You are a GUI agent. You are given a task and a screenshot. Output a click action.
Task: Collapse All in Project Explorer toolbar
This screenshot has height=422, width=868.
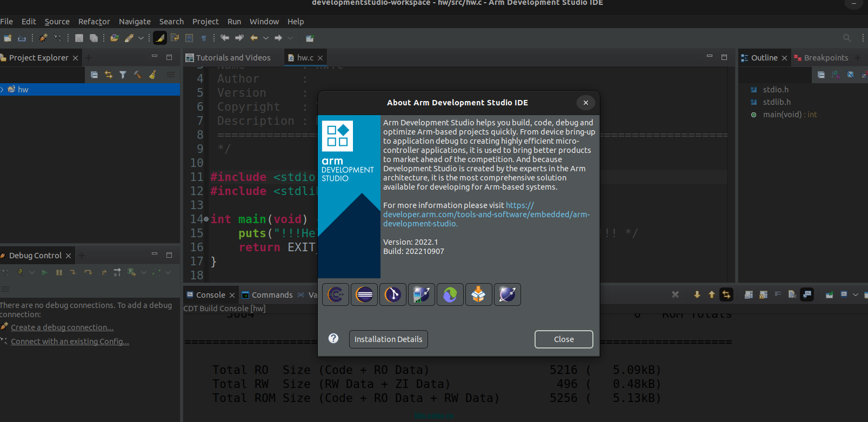[94, 75]
